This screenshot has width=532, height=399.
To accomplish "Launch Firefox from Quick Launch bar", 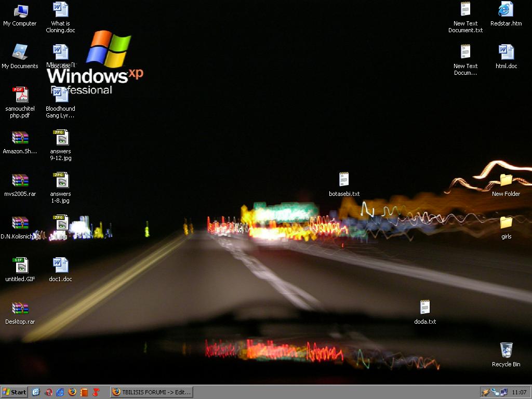I will [72, 392].
